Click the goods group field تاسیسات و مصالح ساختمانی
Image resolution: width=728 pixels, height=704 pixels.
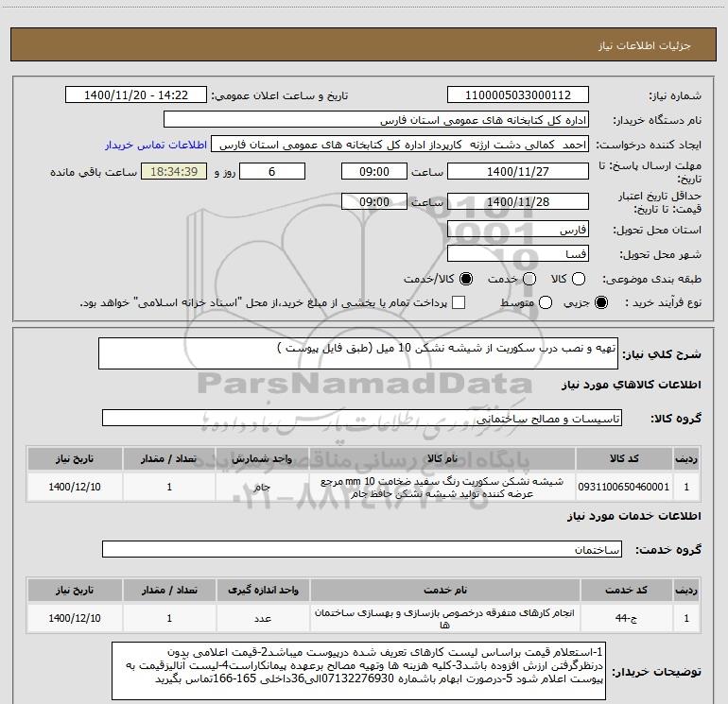(x=362, y=418)
